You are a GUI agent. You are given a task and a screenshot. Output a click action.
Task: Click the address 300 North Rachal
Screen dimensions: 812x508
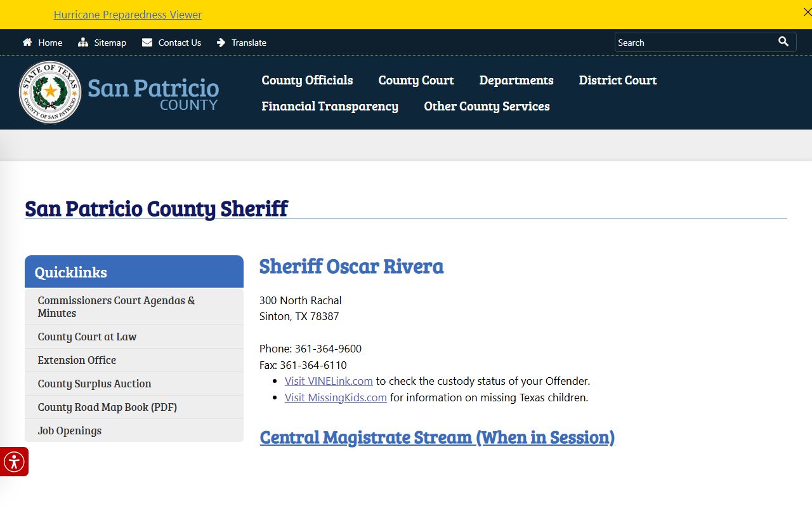301,300
